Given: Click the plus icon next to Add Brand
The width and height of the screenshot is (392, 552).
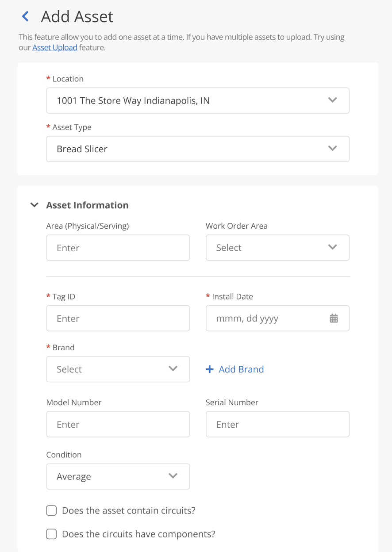Looking at the screenshot, I should pyautogui.click(x=210, y=369).
